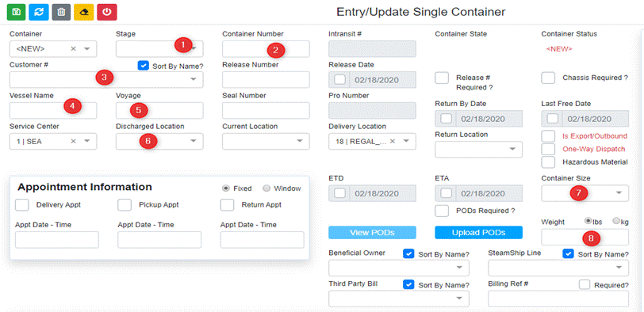The width and height of the screenshot is (644, 312).
Task: Check Is Export/Outbound
Action: 548,136
